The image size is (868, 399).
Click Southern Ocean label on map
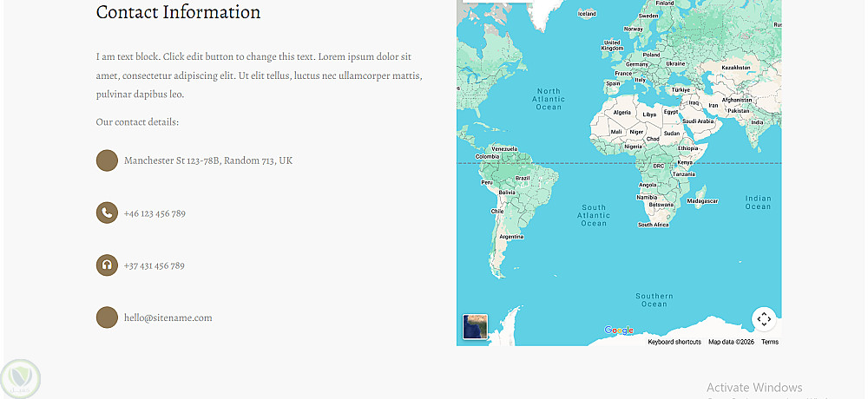pyautogui.click(x=654, y=300)
